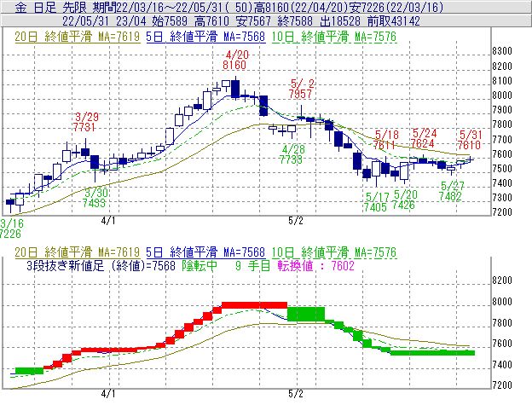Click the 4/1 date label on upper chart axis
532x405 pixels.
tap(108, 221)
